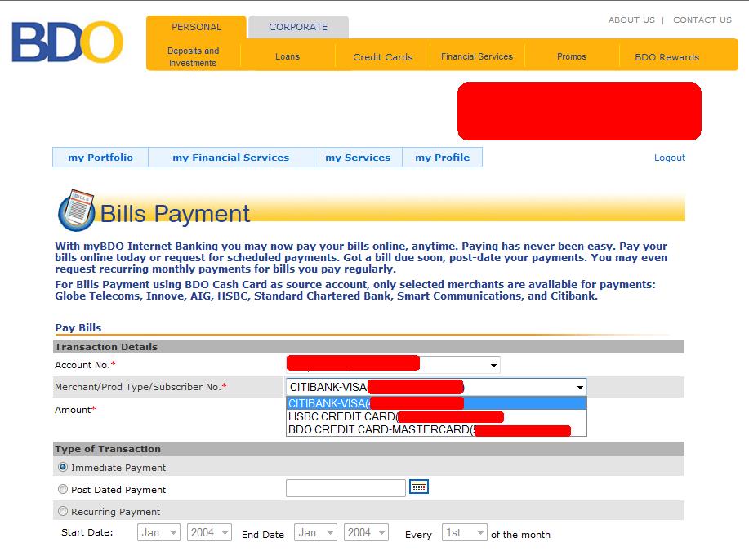Click the Pay Bills heading
This screenshot has height=560, width=749.
pyautogui.click(x=78, y=327)
